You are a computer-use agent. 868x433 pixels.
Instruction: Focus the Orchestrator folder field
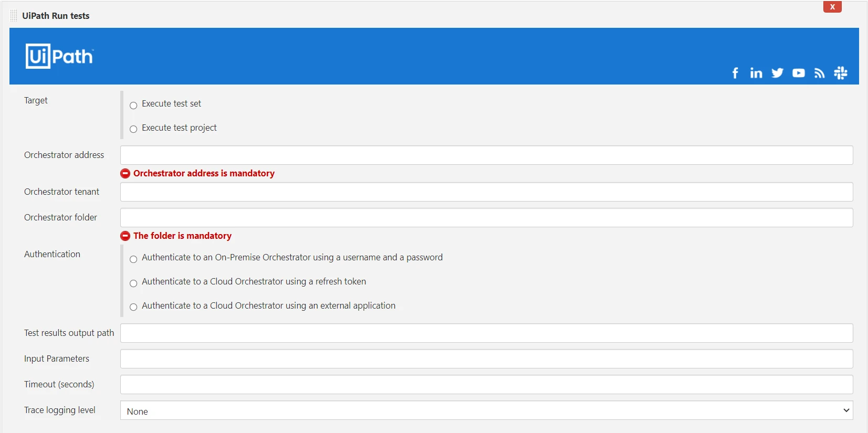point(486,218)
